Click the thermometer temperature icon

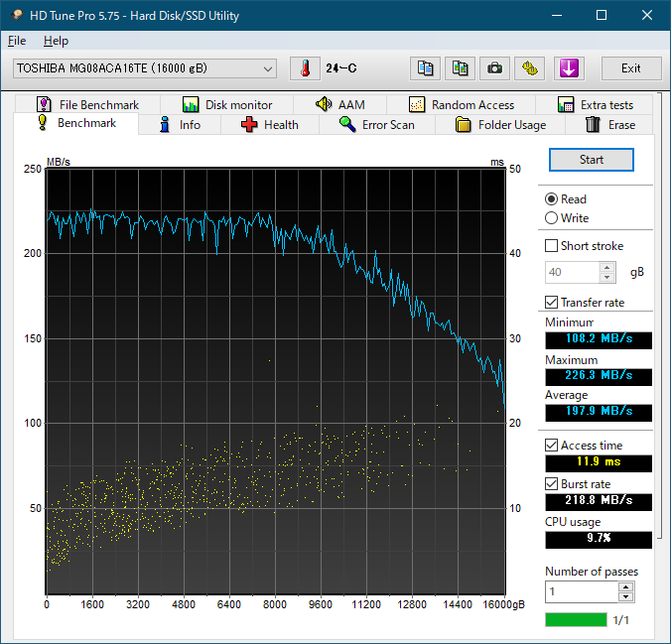coord(305,68)
